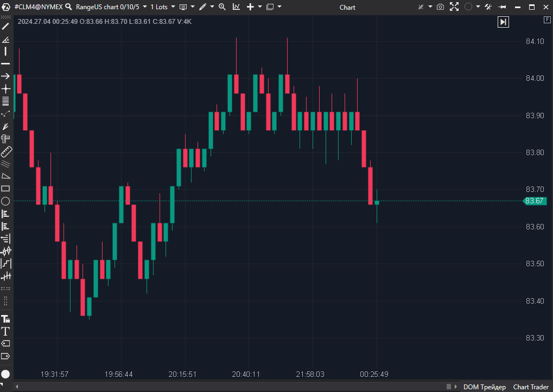Toggle the crosshair cursor mode
Viewport: 553px width, 392px height.
pyautogui.click(x=421, y=7)
